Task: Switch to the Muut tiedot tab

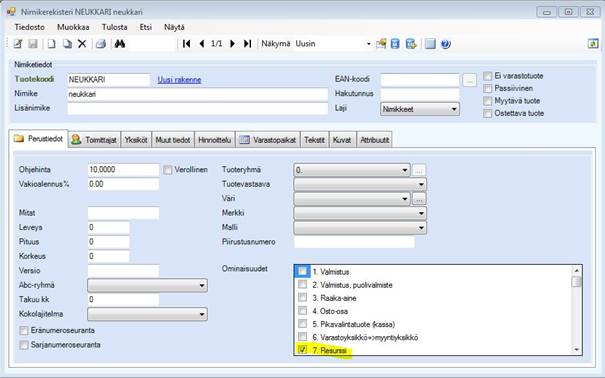Action: pyautogui.click(x=172, y=140)
